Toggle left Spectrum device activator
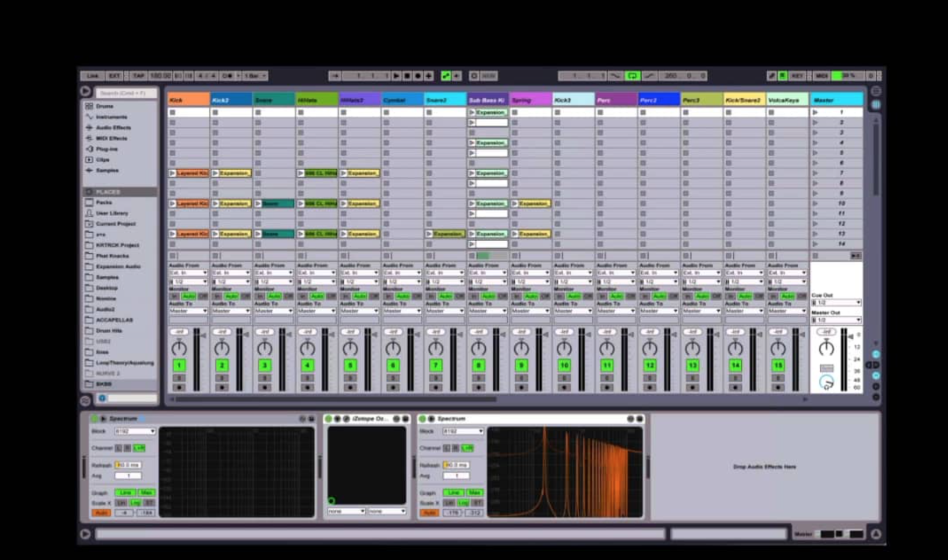The width and height of the screenshot is (948, 560). pos(94,419)
